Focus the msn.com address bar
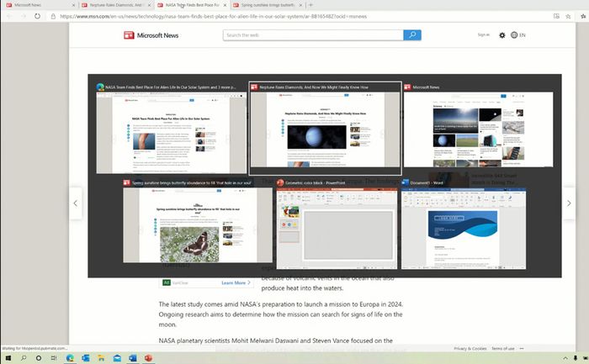The image size is (589, 364). coord(214,16)
